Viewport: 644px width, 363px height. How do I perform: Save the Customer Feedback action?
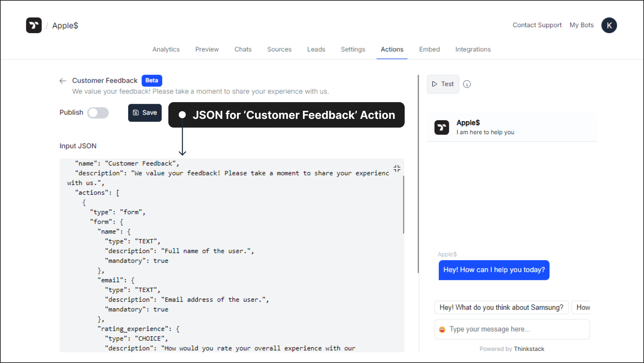click(145, 113)
